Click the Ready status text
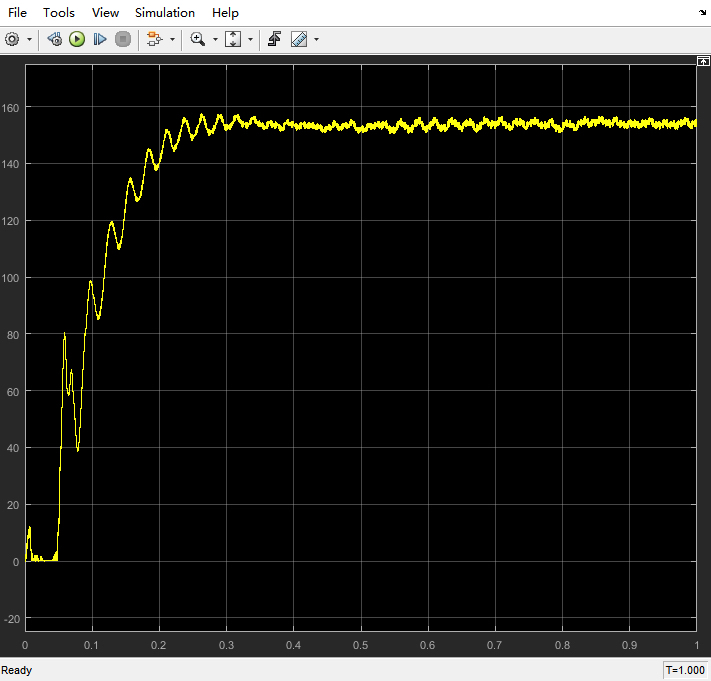This screenshot has height=681, width=711. tap(17, 670)
